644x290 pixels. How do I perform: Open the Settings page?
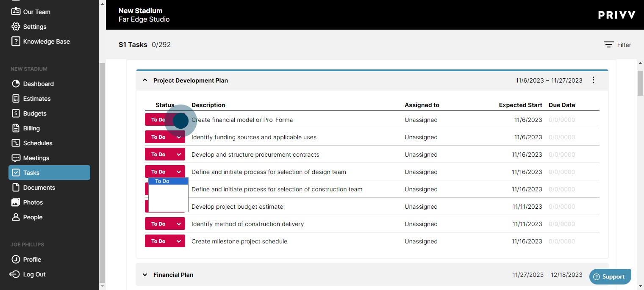point(49,27)
